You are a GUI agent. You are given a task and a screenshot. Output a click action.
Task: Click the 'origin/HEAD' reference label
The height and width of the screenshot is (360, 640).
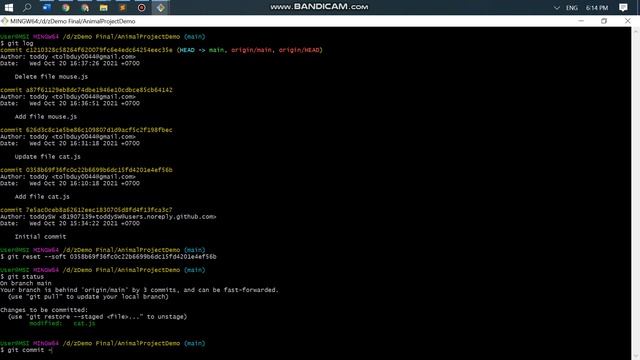[x=299, y=50]
